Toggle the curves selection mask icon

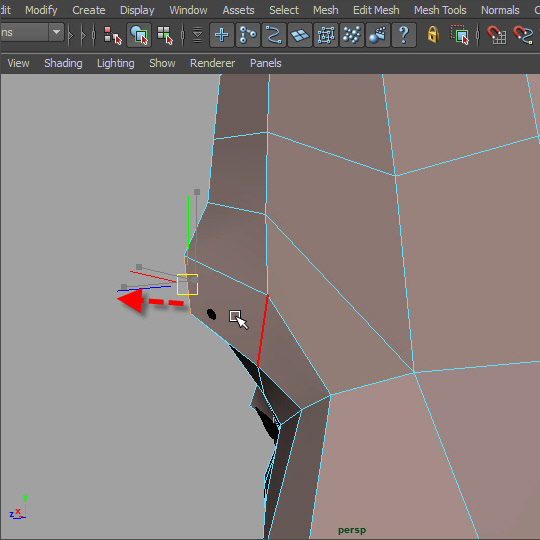[274, 35]
